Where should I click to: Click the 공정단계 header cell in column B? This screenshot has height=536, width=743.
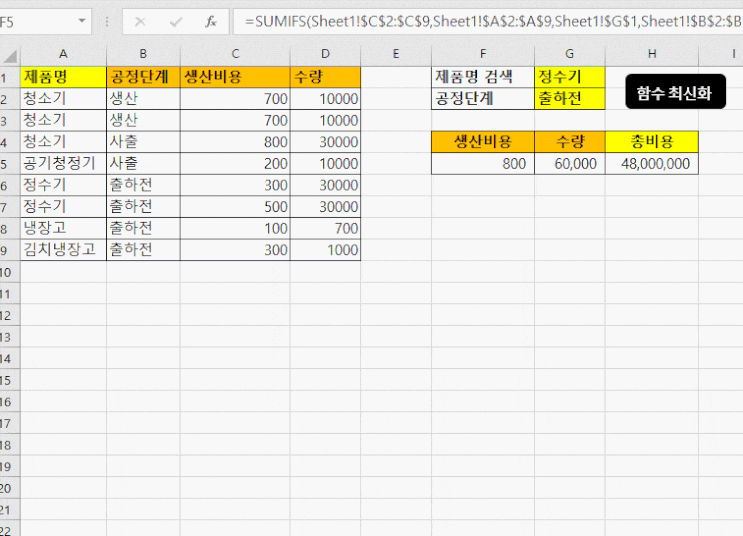coord(143,77)
